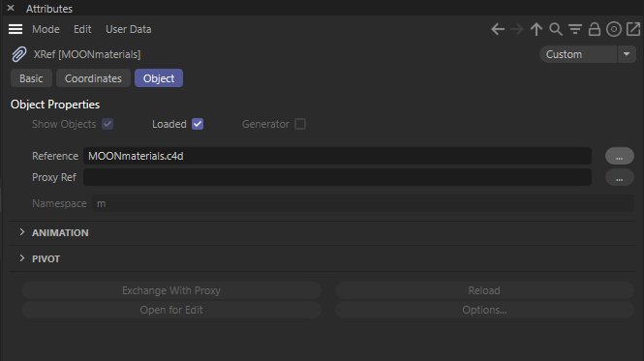
Task: Toggle the Show Objects checkbox
Action: click(107, 124)
